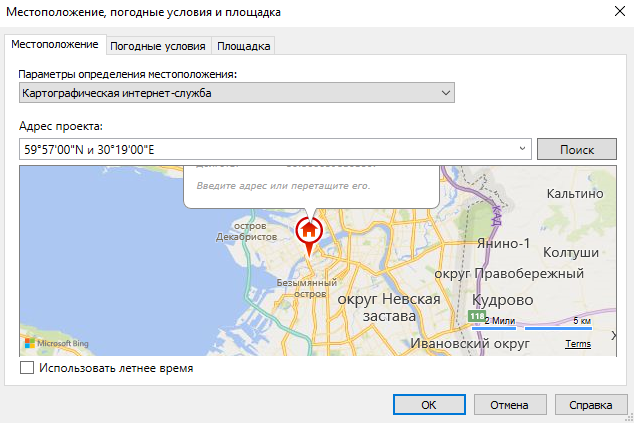Image resolution: width=634 pixels, height=423 pixels.
Task: Click the green route 118 shield on the map
Action: point(477,316)
